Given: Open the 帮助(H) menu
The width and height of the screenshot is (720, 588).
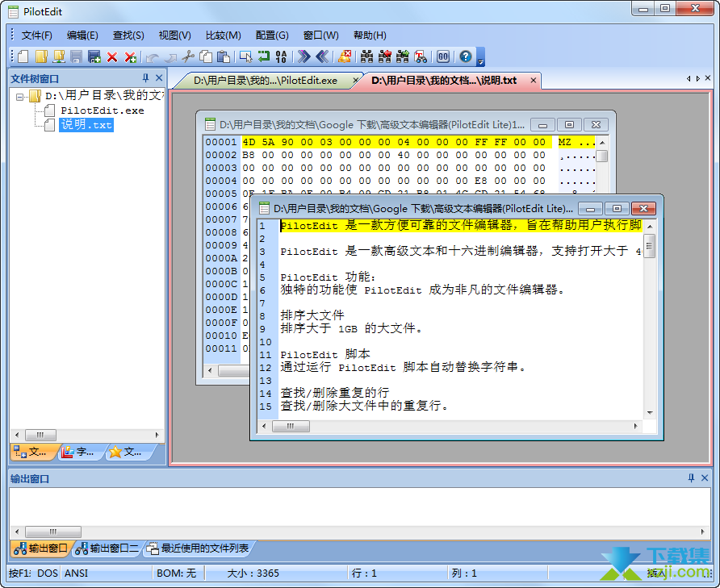Looking at the screenshot, I should (370, 35).
